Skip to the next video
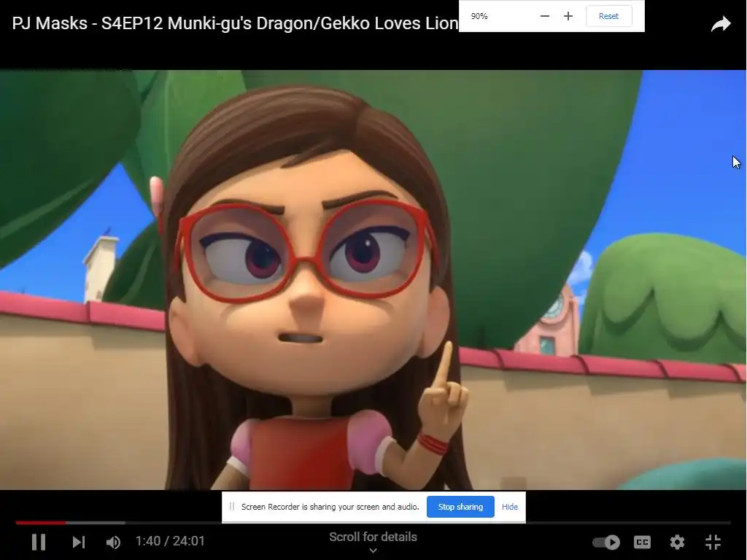747x560 pixels. pyautogui.click(x=79, y=542)
